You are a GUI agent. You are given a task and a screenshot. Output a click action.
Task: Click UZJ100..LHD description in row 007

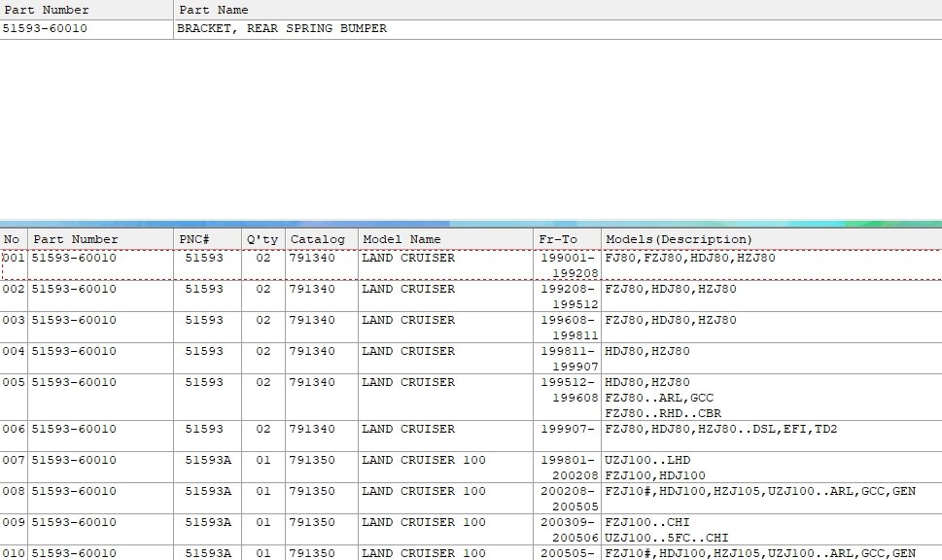647,460
